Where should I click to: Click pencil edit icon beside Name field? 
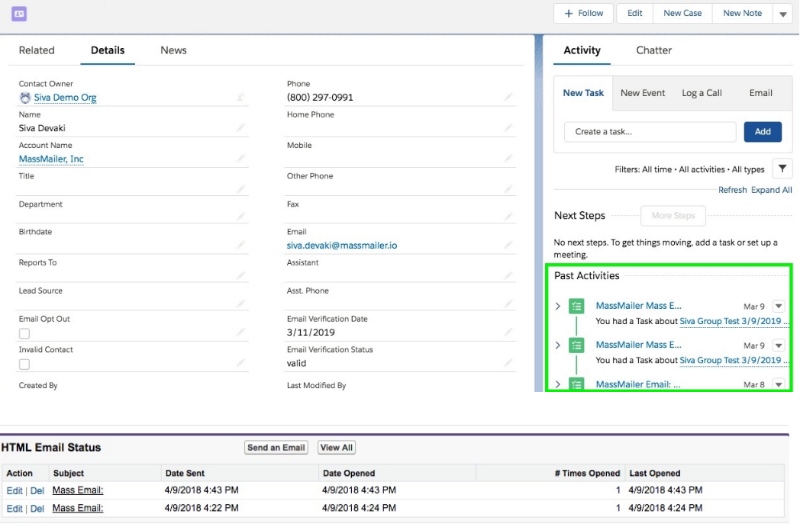(241, 128)
